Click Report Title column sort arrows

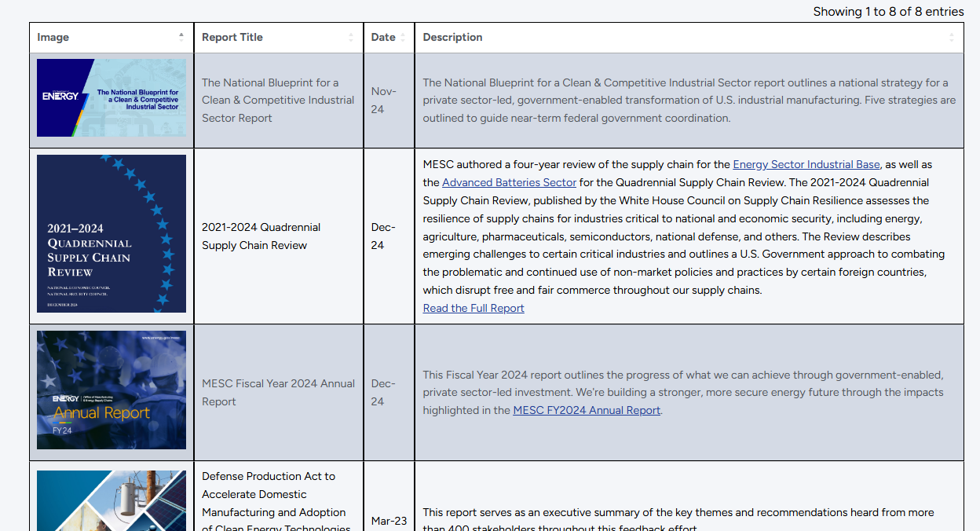pos(351,37)
